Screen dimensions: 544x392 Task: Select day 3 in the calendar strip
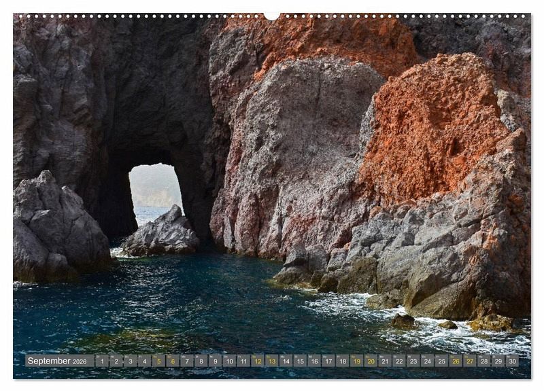(x=131, y=361)
